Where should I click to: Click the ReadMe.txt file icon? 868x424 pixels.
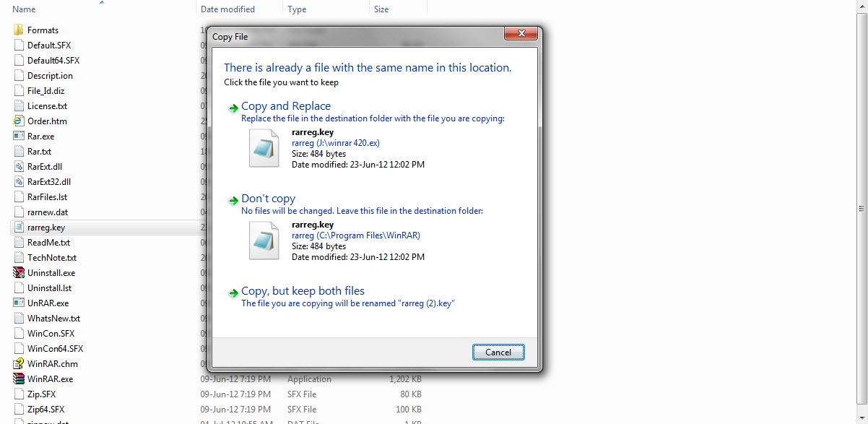coord(19,242)
